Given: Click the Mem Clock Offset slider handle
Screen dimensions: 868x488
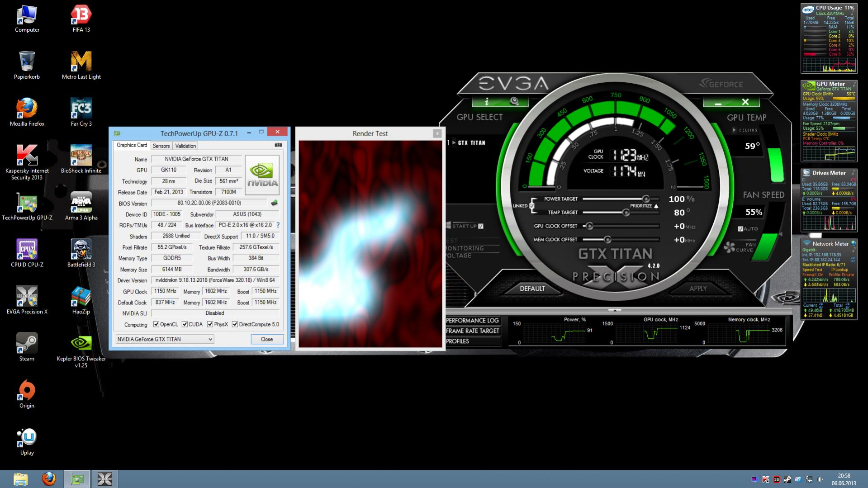Looking at the screenshot, I should (607, 240).
